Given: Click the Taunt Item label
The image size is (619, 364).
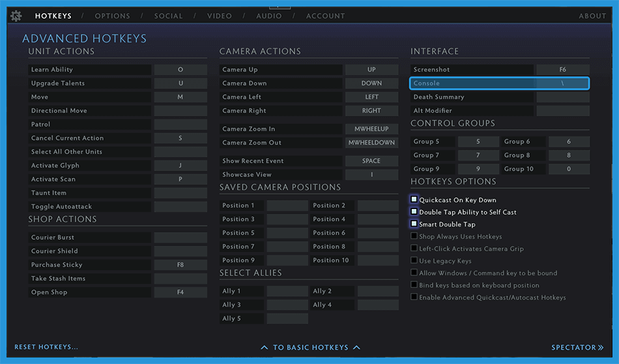Looking at the screenshot, I should point(49,193).
